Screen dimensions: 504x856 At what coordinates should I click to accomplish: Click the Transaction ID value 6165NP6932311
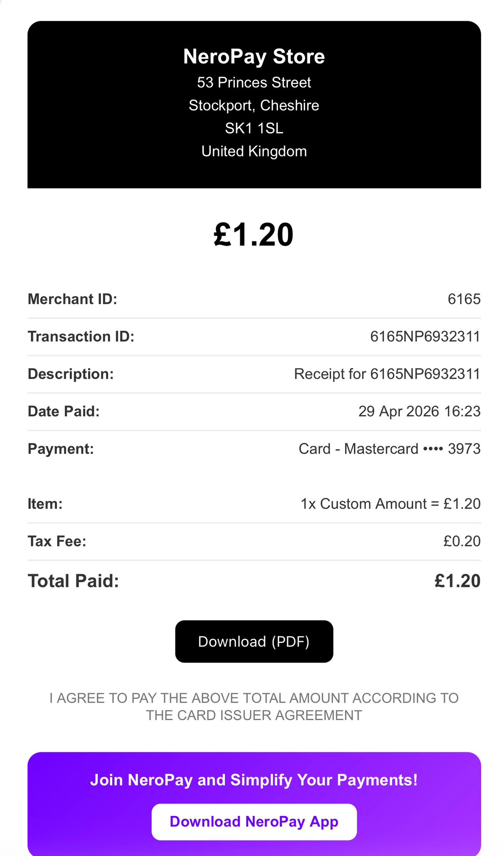click(425, 336)
